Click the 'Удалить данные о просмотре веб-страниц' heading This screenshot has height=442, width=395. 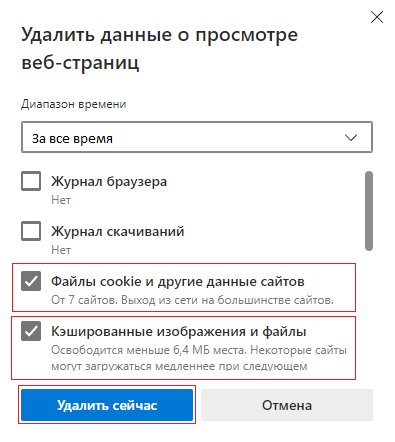159,48
